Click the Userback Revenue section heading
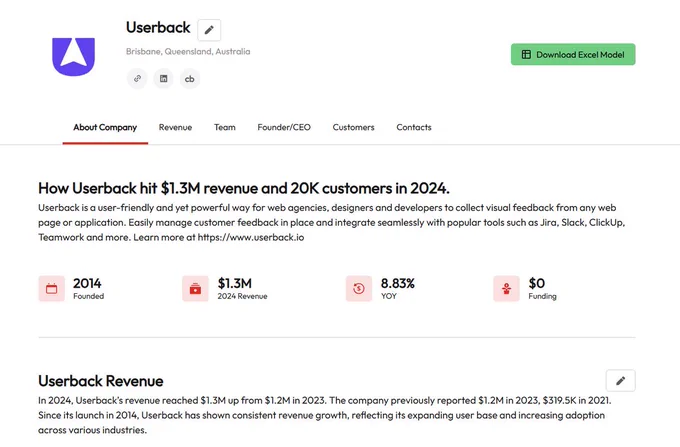 coord(101,381)
